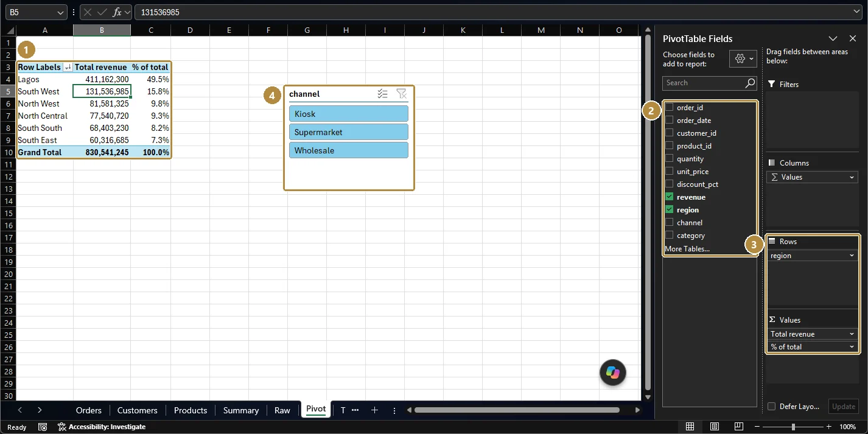Switch to the Orders sheet
The width and height of the screenshot is (868, 434).
[x=89, y=410]
